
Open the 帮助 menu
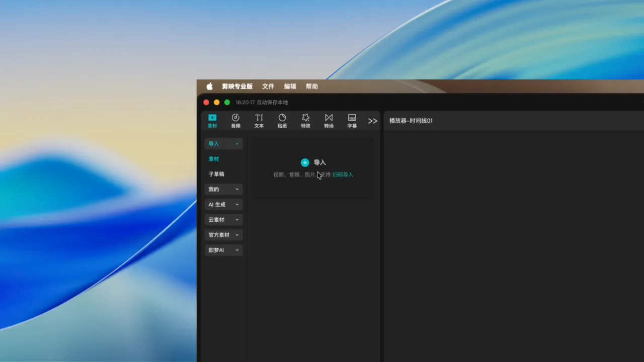point(312,86)
